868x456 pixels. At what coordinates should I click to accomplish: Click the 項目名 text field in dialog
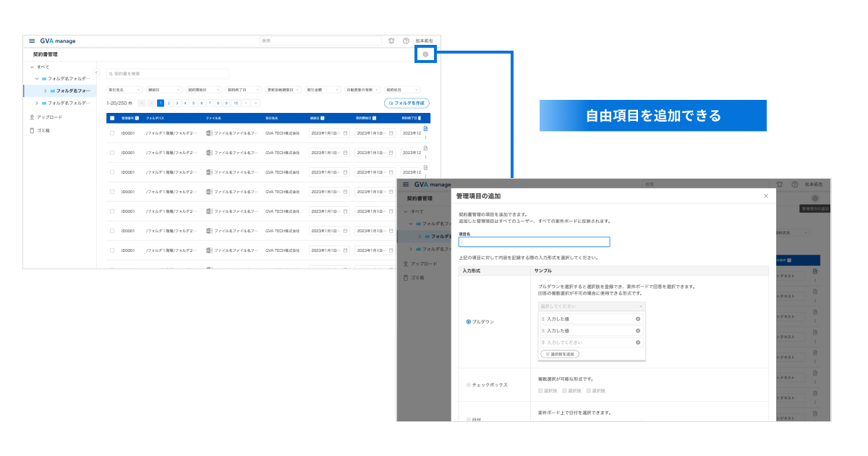tap(535, 242)
